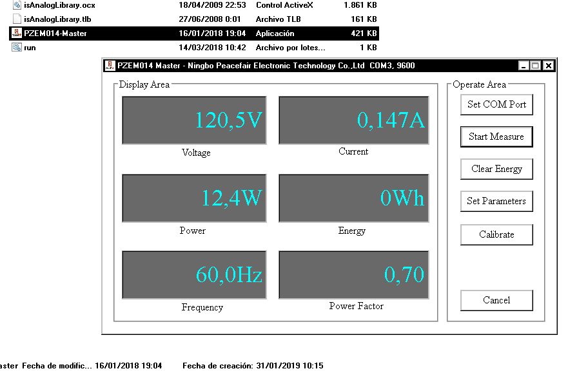
Task: Click the Calibrate button
Action: pyautogui.click(x=496, y=234)
